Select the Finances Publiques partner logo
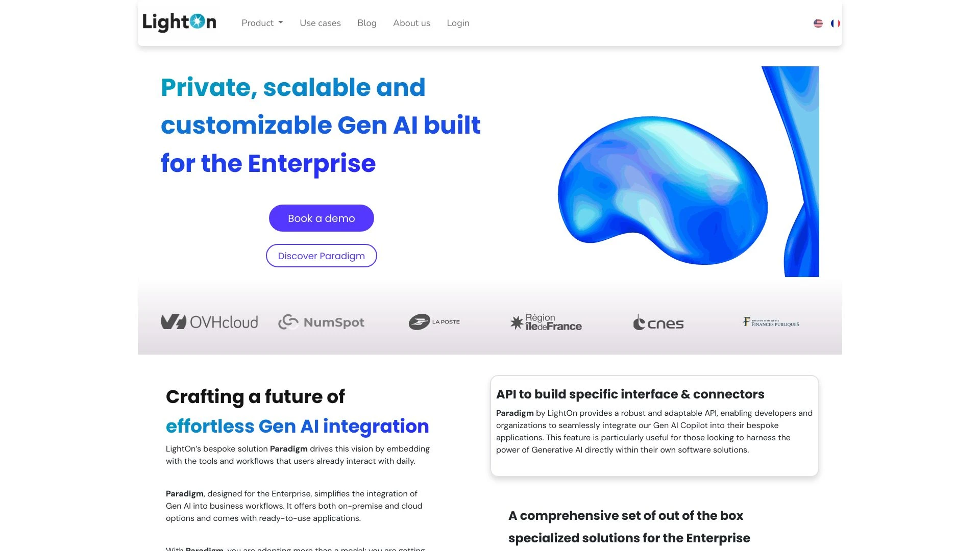This screenshot has height=551, width=980. (x=770, y=321)
